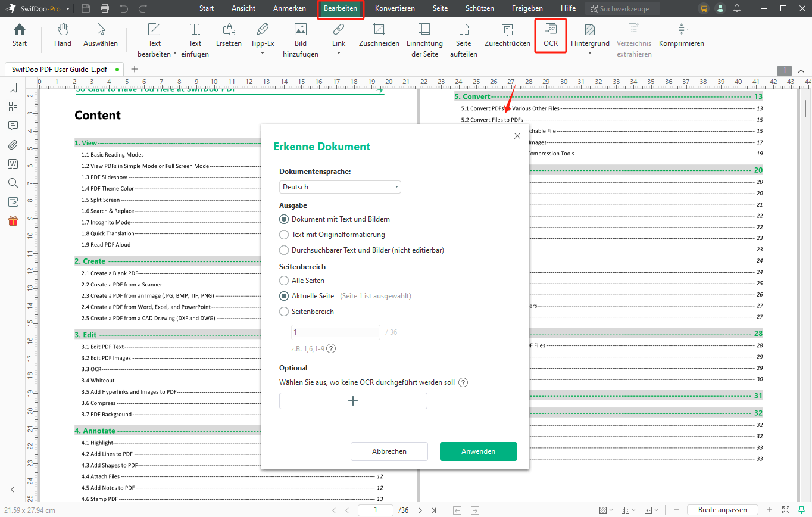Open the user account icon

tap(720, 8)
